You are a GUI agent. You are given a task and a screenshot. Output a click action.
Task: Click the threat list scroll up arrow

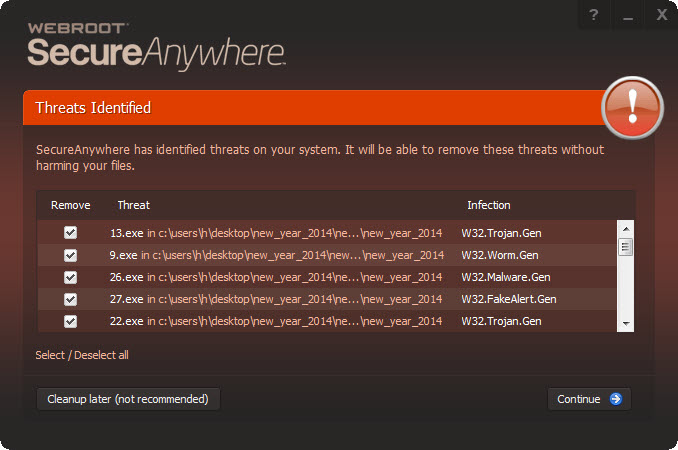(x=626, y=228)
